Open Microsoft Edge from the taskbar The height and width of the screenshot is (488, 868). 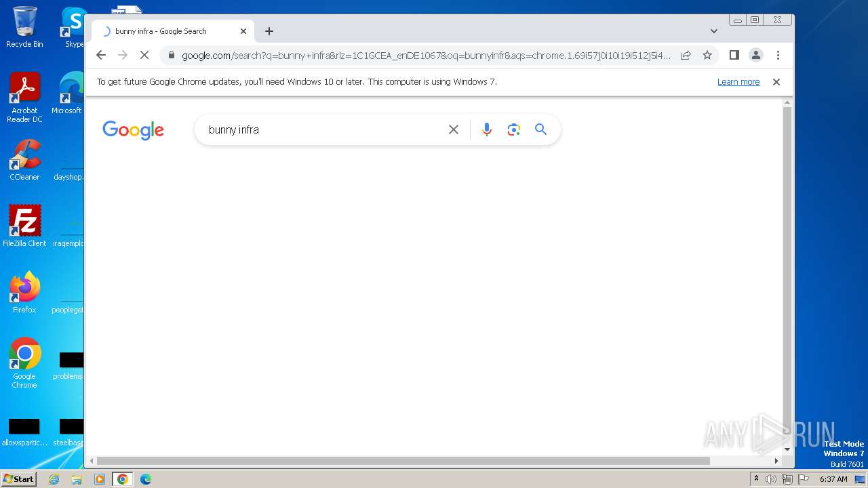pos(146,479)
